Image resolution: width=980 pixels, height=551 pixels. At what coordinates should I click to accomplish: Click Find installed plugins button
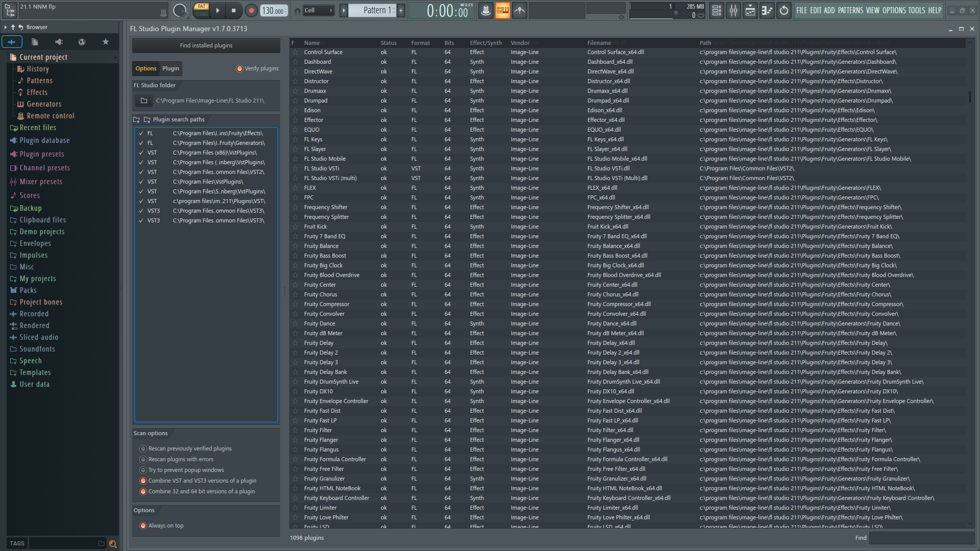[206, 45]
